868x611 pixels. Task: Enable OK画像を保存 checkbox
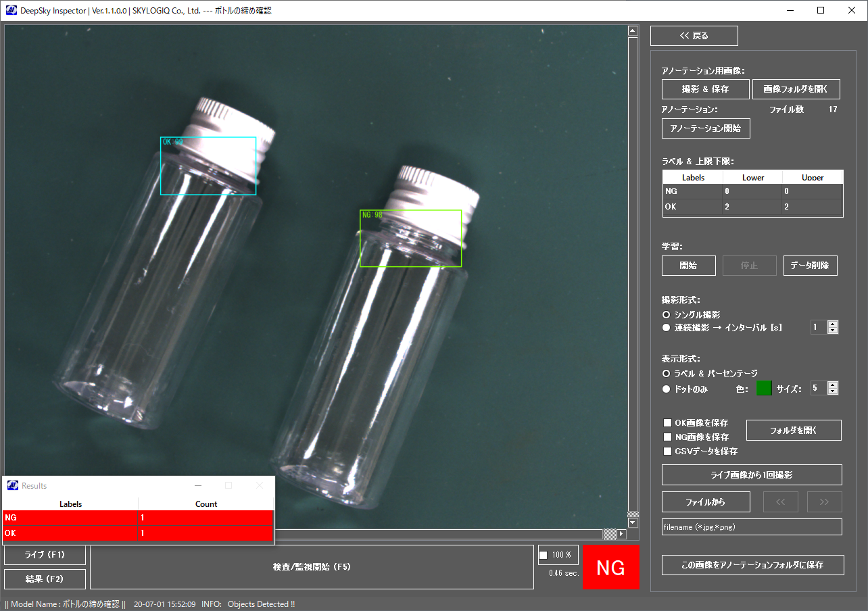point(668,423)
